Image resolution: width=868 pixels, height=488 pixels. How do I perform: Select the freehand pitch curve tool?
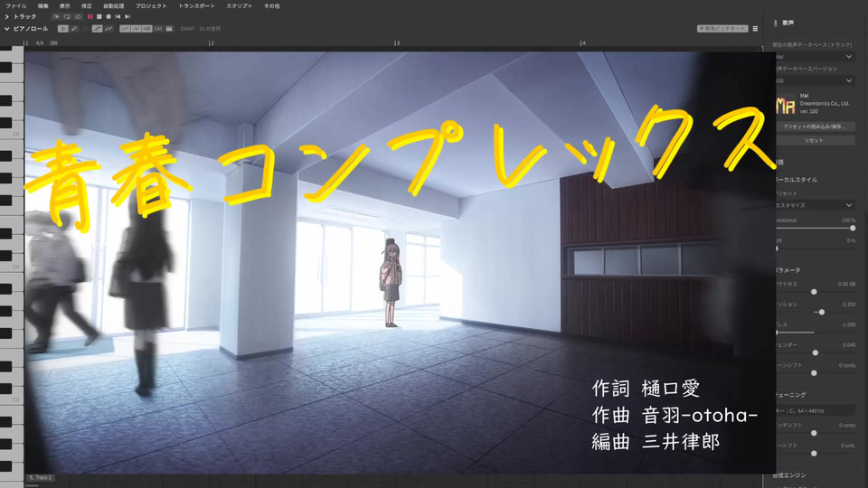pyautogui.click(x=108, y=29)
